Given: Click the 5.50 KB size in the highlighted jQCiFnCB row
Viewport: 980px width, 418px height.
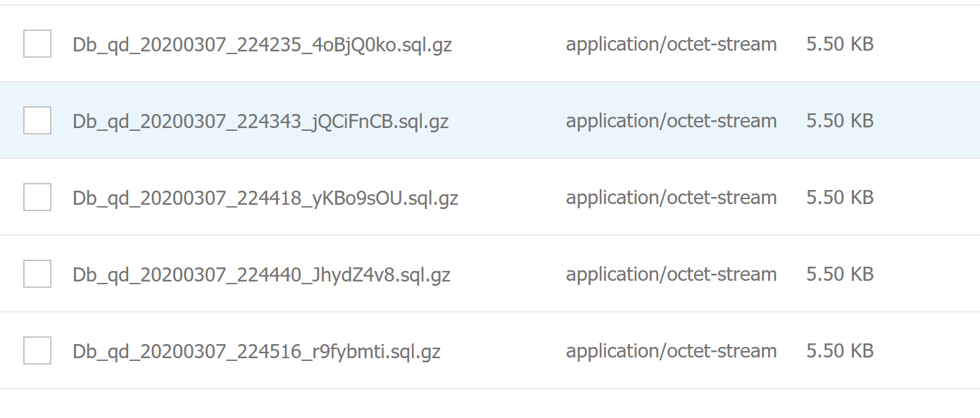Looking at the screenshot, I should 840,121.
